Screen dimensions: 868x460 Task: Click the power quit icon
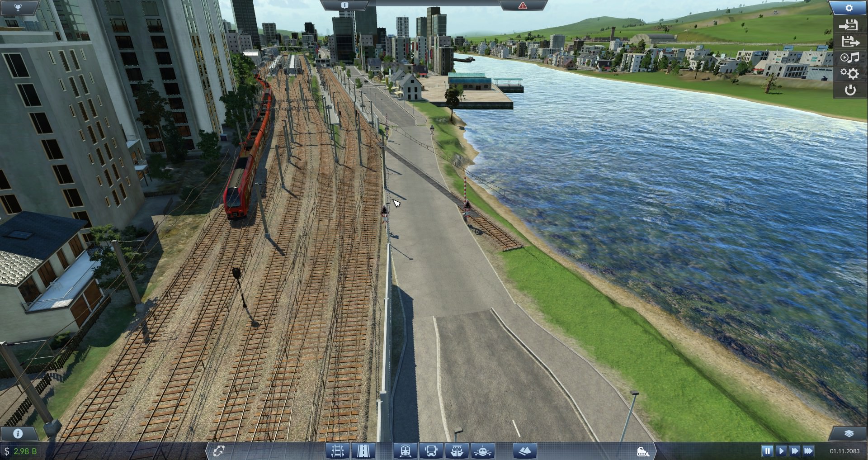pyautogui.click(x=850, y=90)
